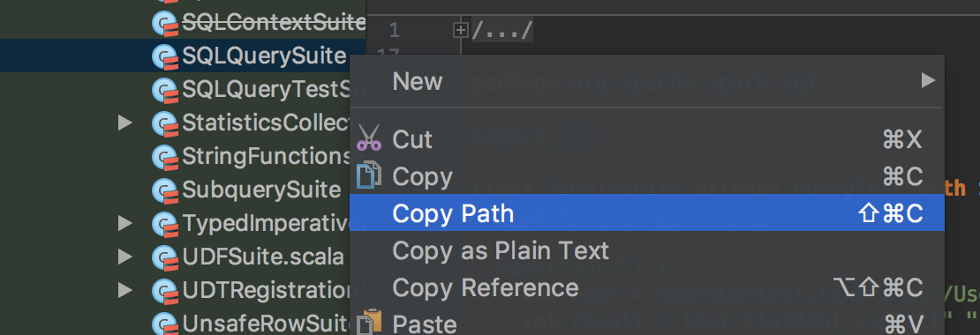Expand the UDTRegistration node arrow
980x335 pixels.
coord(125,289)
